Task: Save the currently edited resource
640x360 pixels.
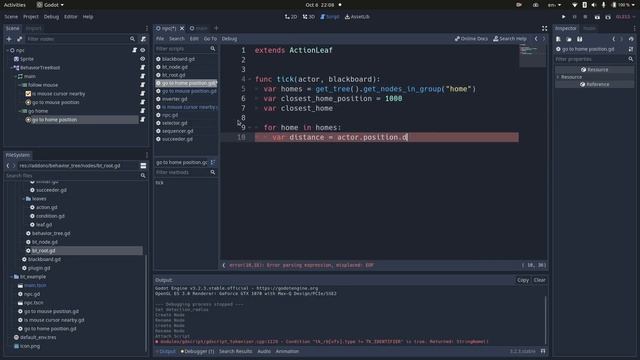Action: [x=580, y=39]
